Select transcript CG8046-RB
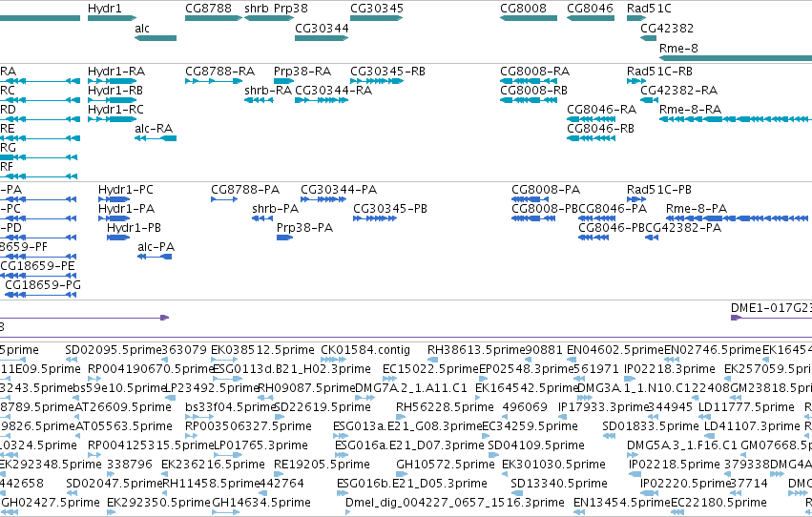This screenshot has height=517, width=812. click(591, 138)
